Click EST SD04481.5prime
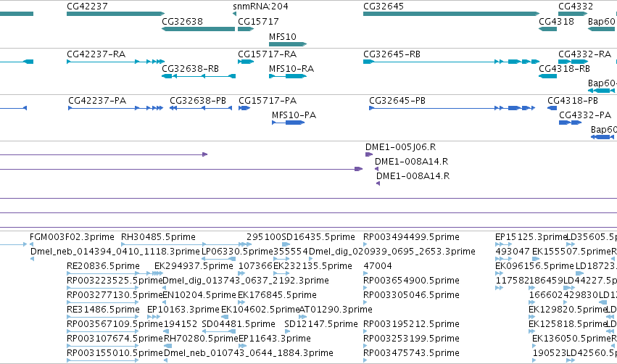 [x=239, y=324]
